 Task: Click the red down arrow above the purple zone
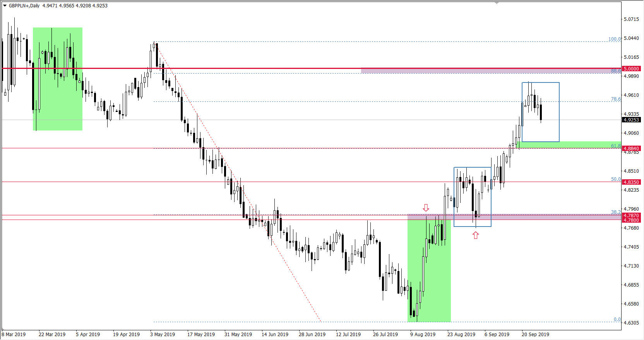tap(426, 208)
